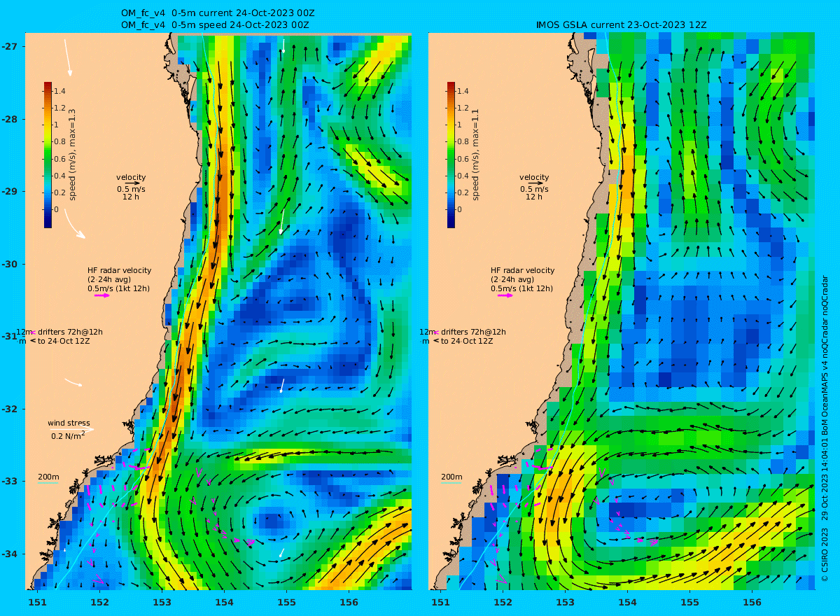Click the 'velocity' label in right panel

coord(534,177)
